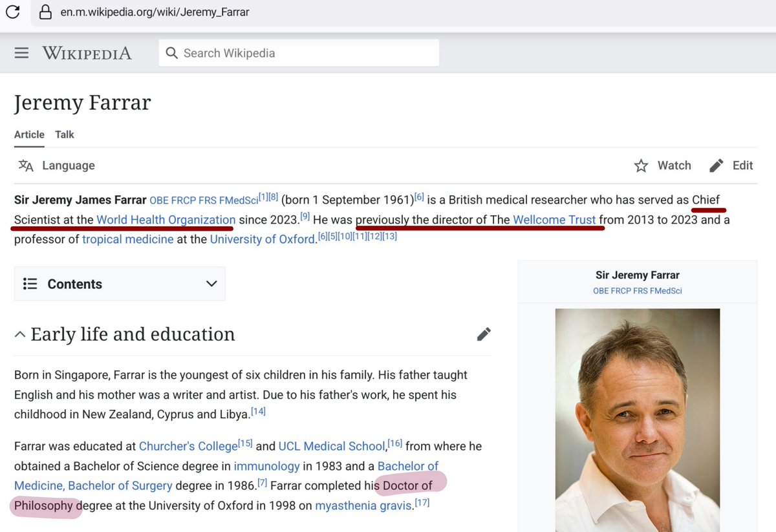Click the 'Jeremy Farrar' page title
The height and width of the screenshot is (532, 776).
tap(83, 103)
